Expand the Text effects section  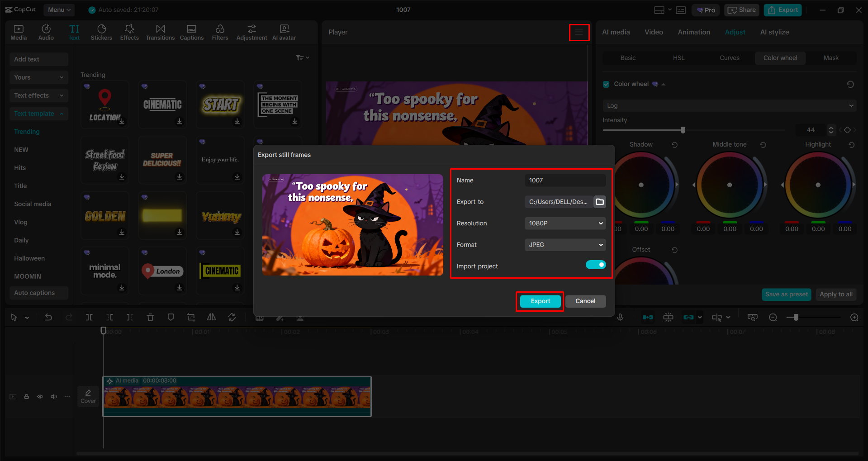39,95
